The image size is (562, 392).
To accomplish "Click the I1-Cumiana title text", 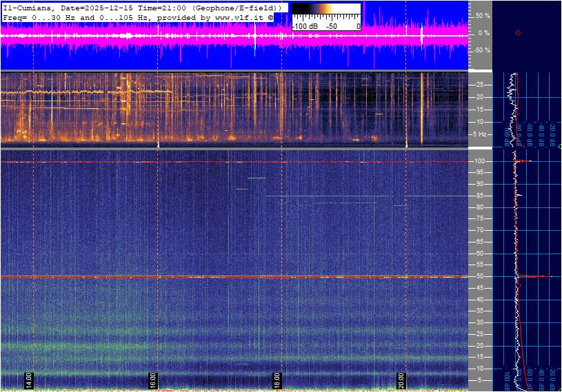I will [32, 7].
